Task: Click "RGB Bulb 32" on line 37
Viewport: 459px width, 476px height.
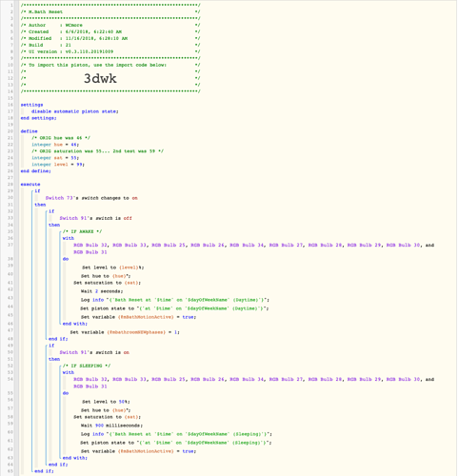Action: point(90,245)
